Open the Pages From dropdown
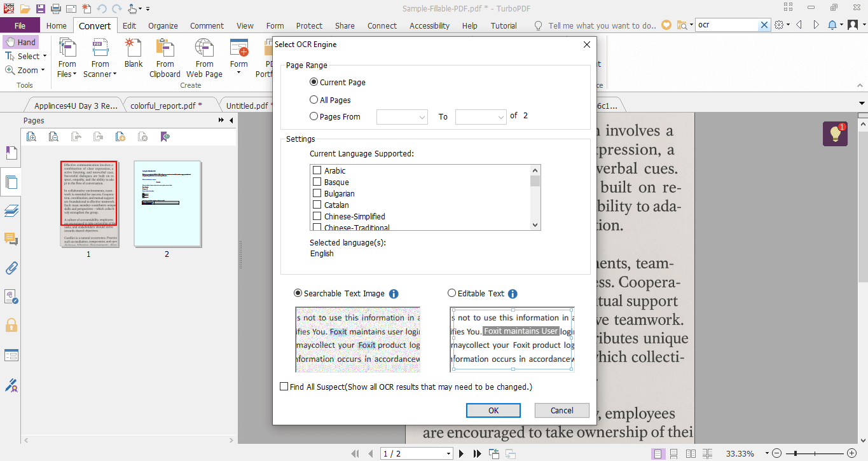 point(401,116)
